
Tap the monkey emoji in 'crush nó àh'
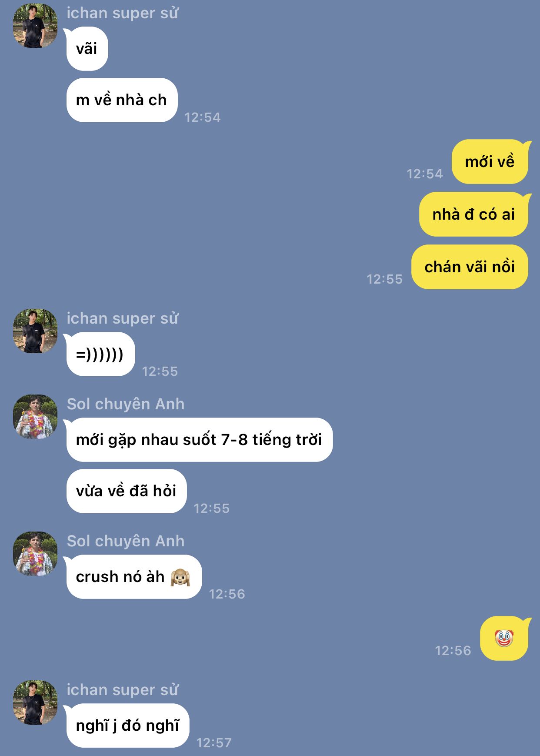pyautogui.click(x=180, y=577)
